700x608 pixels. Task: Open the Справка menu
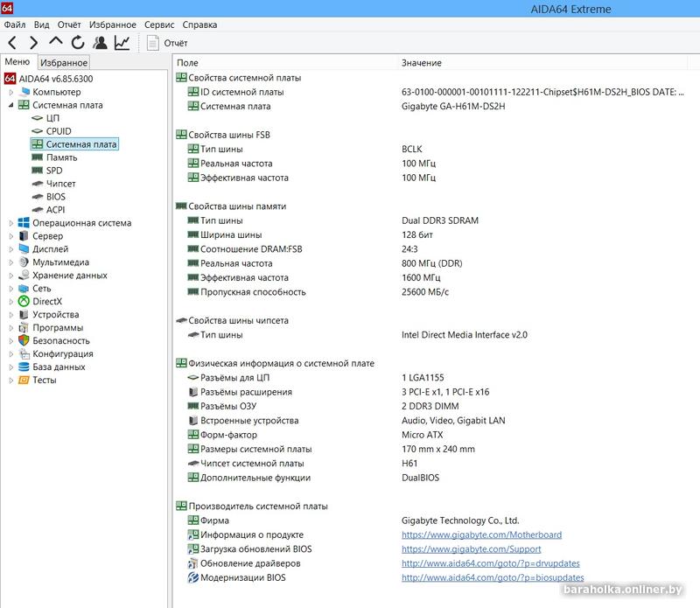(x=199, y=24)
